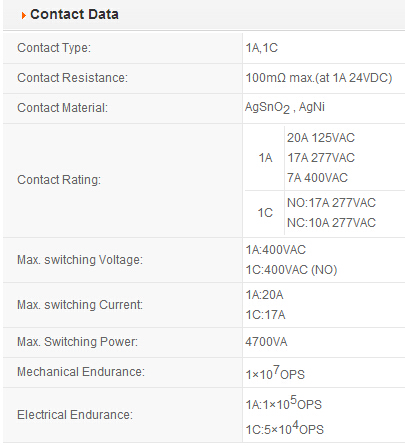Select the 1C:400VAC (NO) voltage value
The image size is (405, 447).
(291, 270)
